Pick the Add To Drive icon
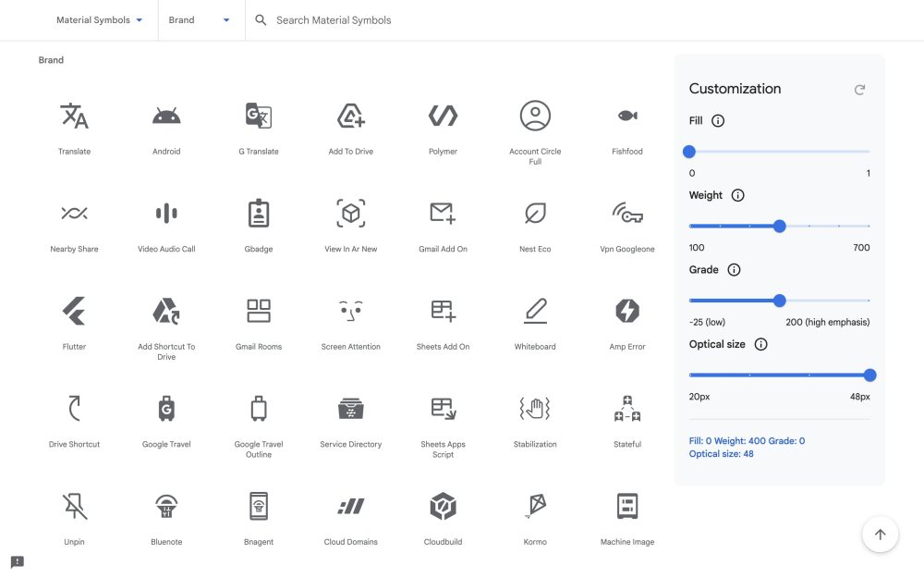The image size is (924, 578). [x=351, y=117]
